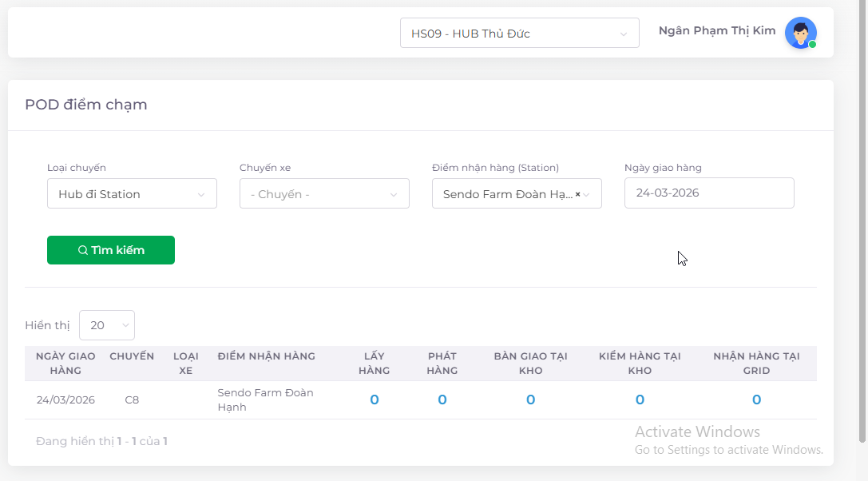Open the Chuyến xe dropdown
The height and width of the screenshot is (481, 868).
pyautogui.click(x=324, y=194)
